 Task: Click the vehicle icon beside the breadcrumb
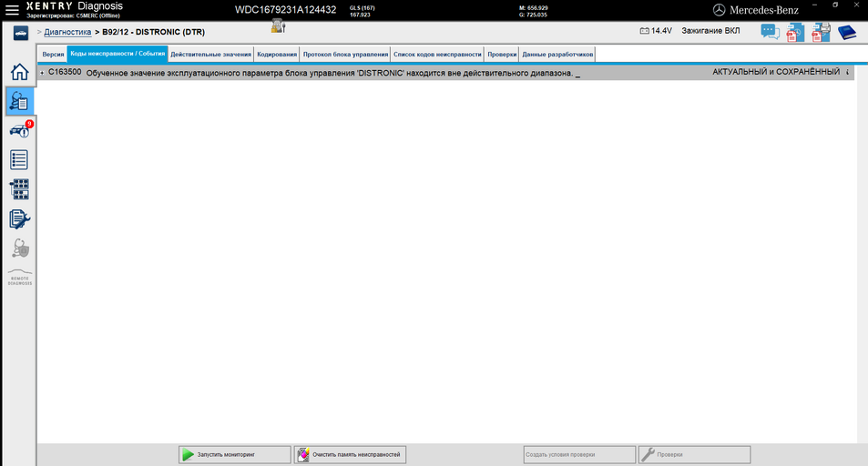pos(21,33)
